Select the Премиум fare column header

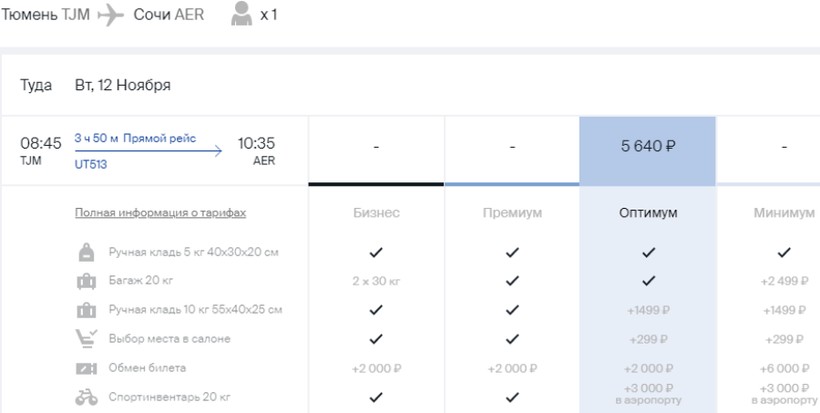[x=512, y=213]
